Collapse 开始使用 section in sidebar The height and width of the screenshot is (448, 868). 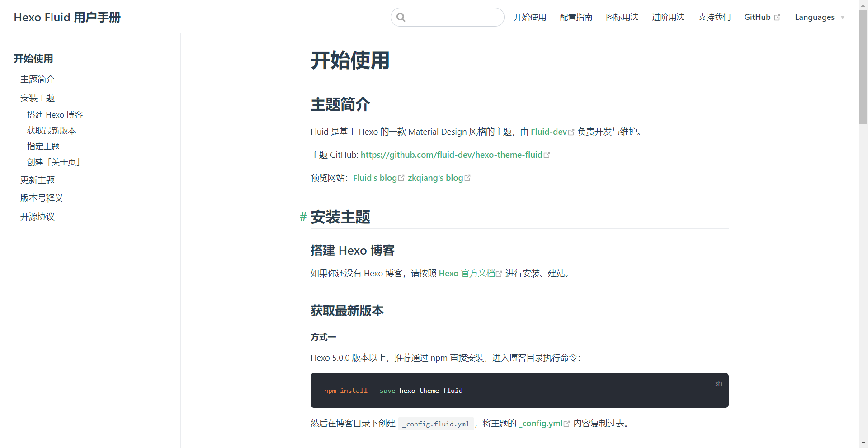pos(33,59)
